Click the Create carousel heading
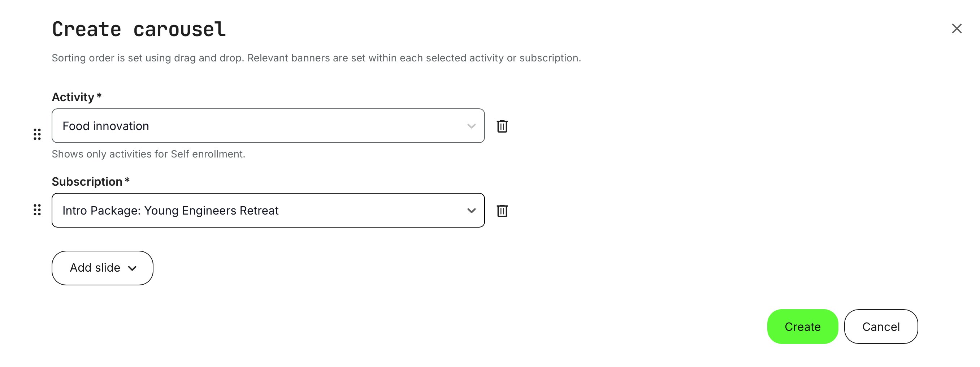This screenshot has height=367, width=980. point(139,28)
